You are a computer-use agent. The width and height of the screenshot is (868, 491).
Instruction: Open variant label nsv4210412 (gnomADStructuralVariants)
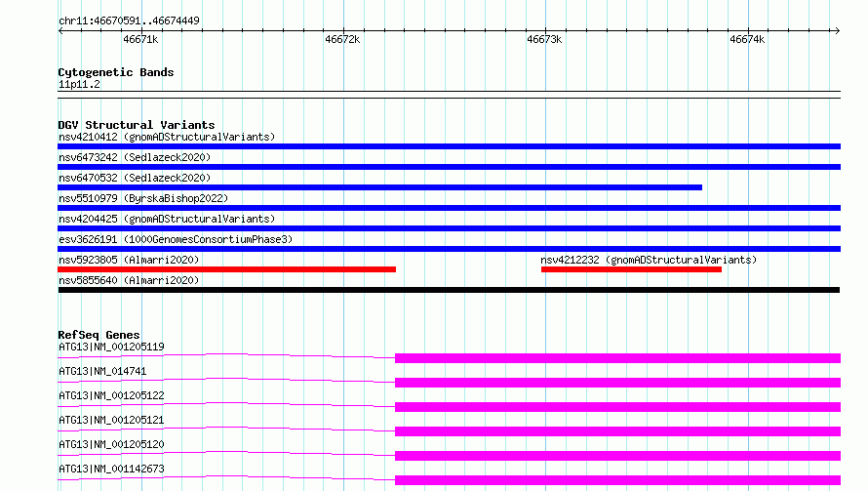click(167, 137)
